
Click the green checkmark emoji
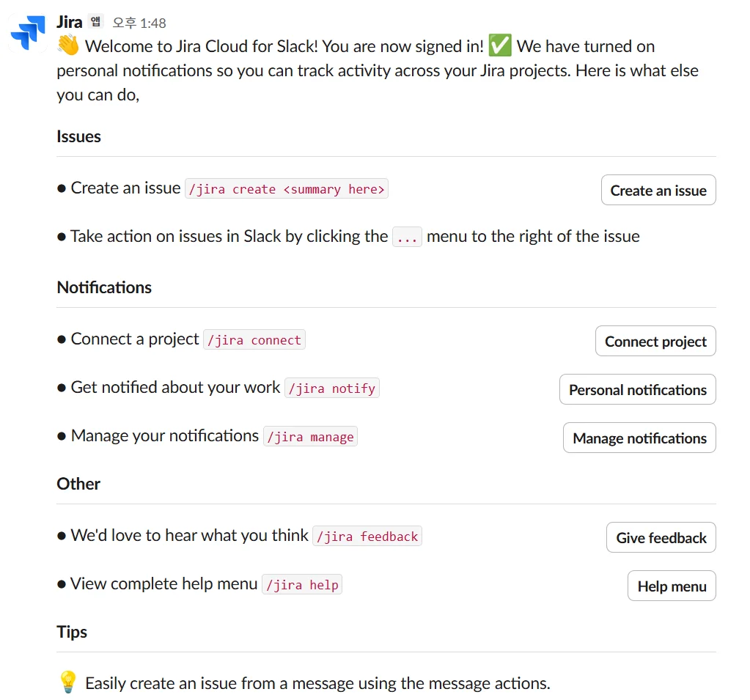[500, 46]
